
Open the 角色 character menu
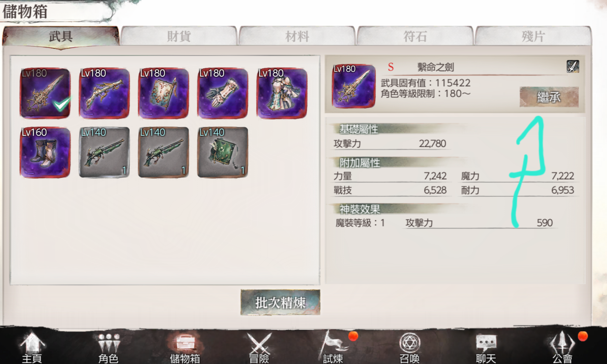(x=108, y=347)
